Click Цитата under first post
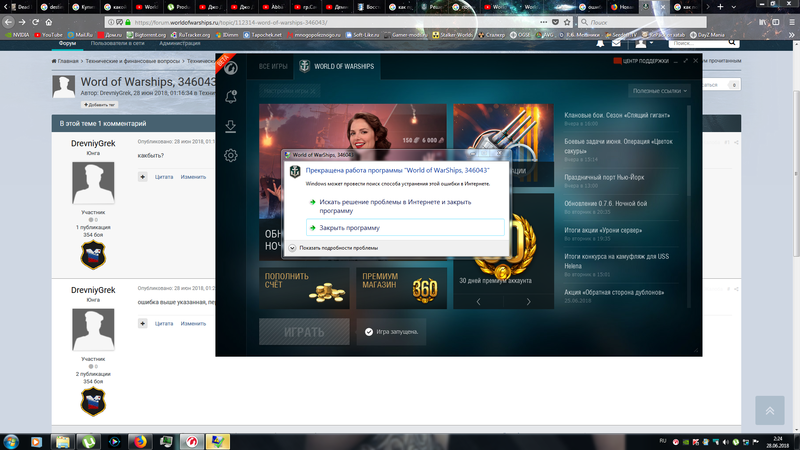 point(164,177)
